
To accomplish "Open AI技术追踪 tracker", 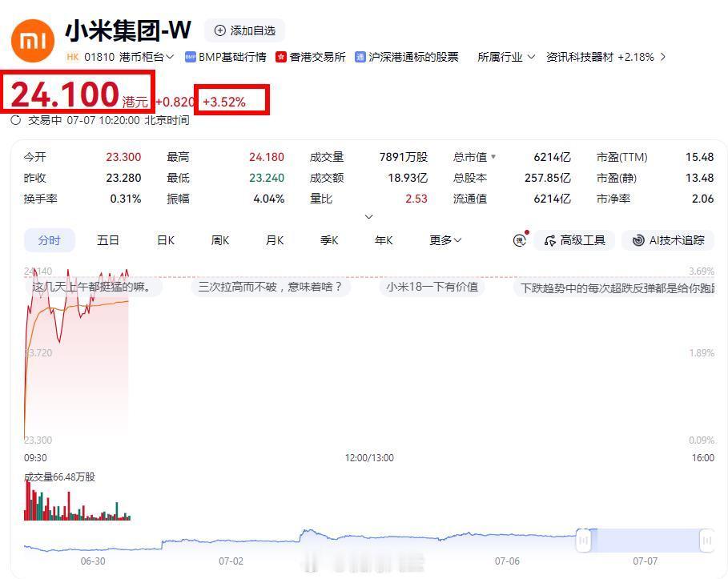I will click(668, 240).
